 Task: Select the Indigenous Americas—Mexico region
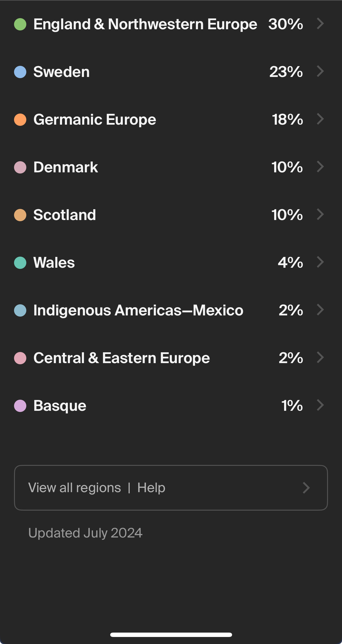click(138, 310)
